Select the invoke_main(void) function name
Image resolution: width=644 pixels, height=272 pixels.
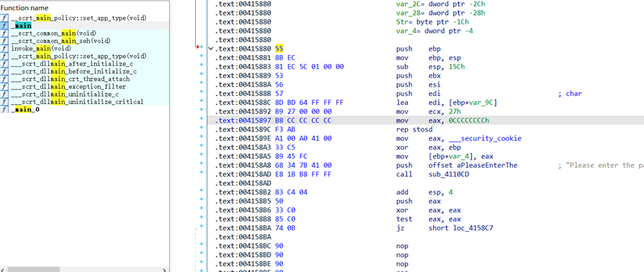[x=41, y=48]
